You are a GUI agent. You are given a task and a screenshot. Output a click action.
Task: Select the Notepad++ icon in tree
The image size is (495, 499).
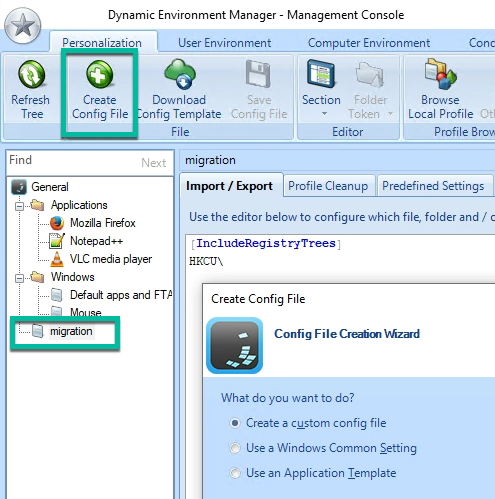(x=57, y=241)
